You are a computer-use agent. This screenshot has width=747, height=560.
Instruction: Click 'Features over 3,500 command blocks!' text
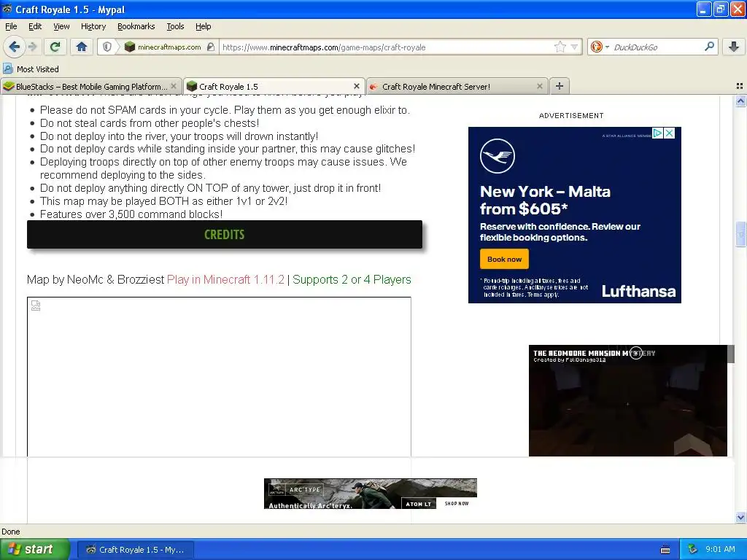pyautogui.click(x=131, y=214)
